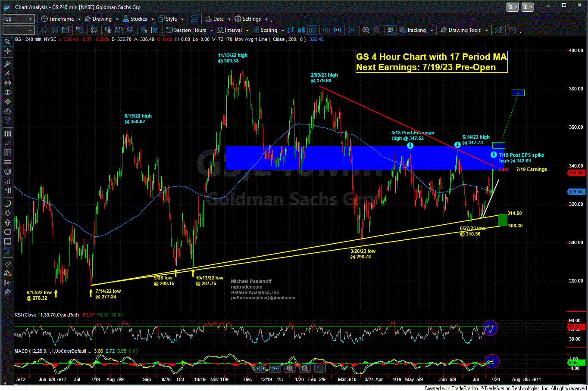This screenshot has width=588, height=391.
Task: Select the time cycle clock tool
Action: click(x=7, y=111)
